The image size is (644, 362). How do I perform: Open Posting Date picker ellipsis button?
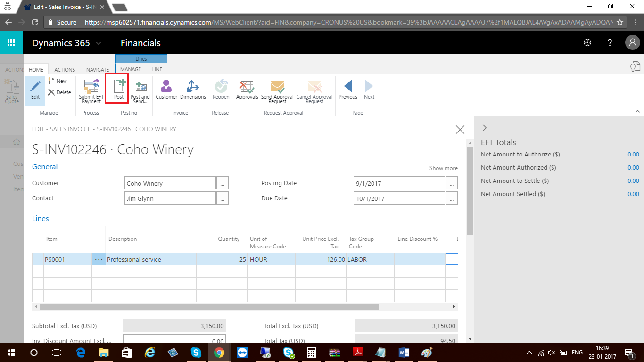(x=452, y=183)
